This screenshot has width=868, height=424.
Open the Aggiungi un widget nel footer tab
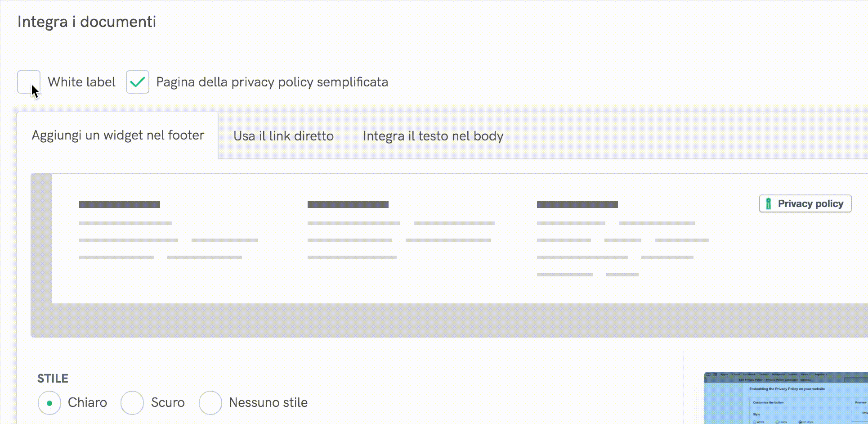click(118, 135)
